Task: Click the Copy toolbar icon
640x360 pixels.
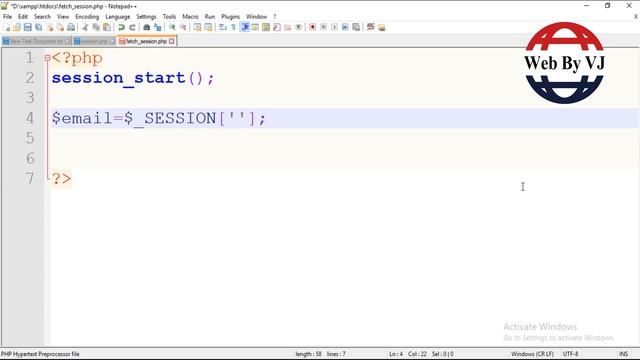Action: 96,27
